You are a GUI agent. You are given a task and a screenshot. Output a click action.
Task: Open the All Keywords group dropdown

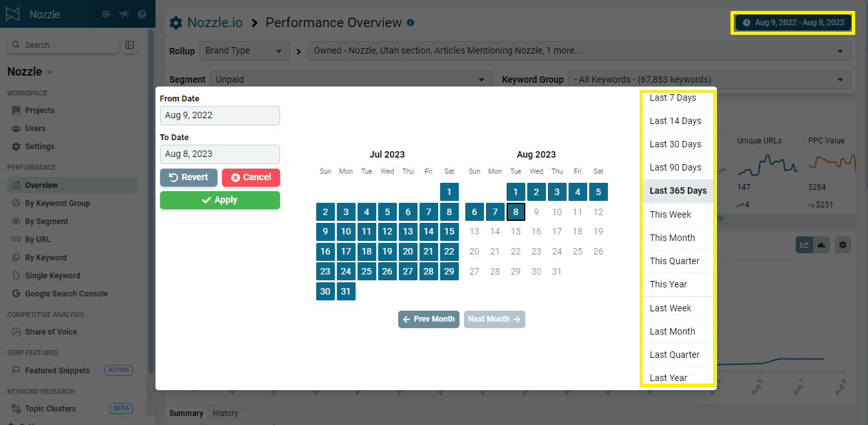click(709, 79)
